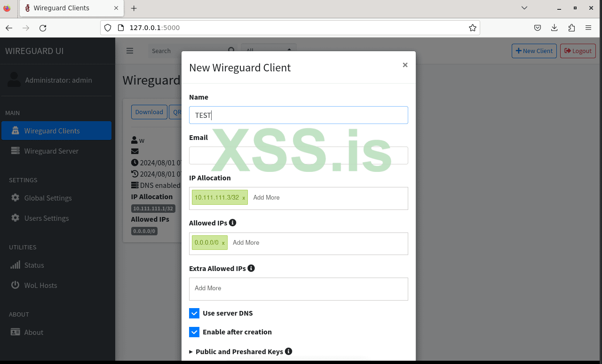The height and width of the screenshot is (364, 602).
Task: Close the New Wireguard Client dialog
Action: coord(405,65)
